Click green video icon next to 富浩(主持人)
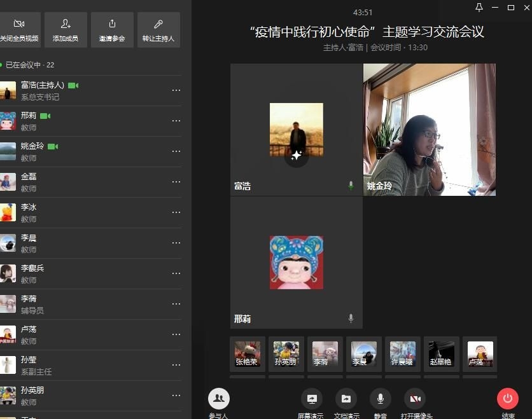 coord(73,85)
